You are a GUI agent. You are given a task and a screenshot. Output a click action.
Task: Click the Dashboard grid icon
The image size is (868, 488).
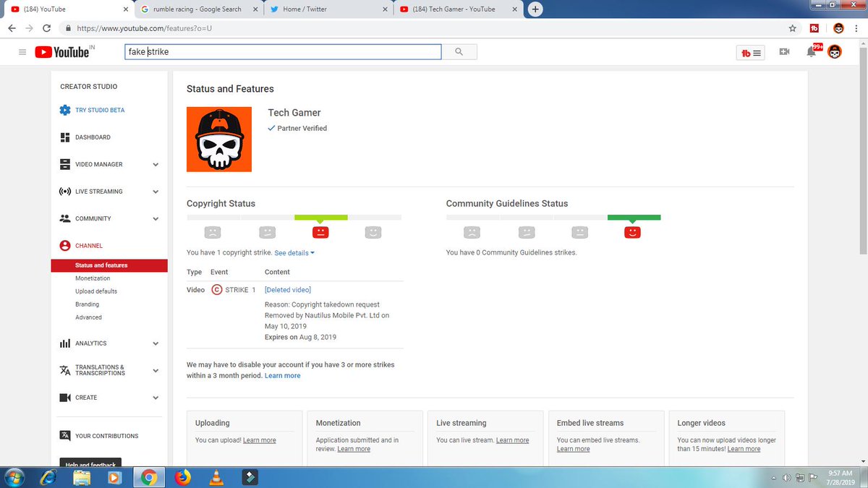click(65, 137)
